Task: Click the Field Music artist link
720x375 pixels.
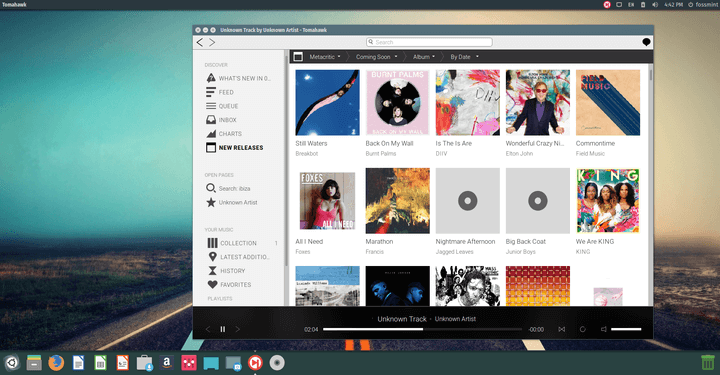Action: coord(590,154)
